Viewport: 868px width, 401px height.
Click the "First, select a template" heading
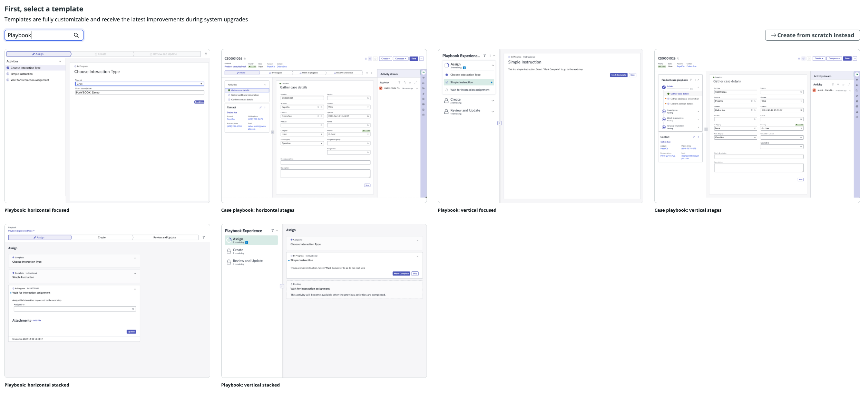[x=44, y=9]
